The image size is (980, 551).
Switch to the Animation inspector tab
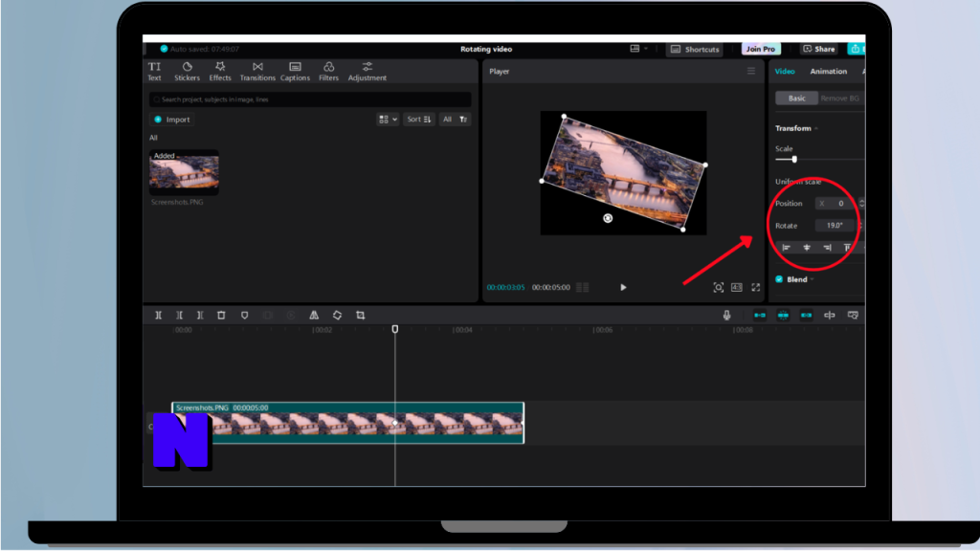tap(829, 71)
